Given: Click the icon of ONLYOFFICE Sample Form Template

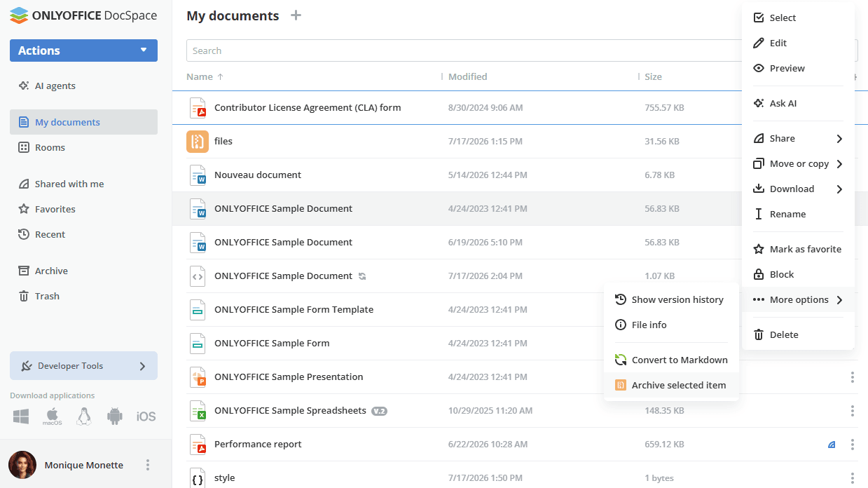Looking at the screenshot, I should (x=198, y=310).
